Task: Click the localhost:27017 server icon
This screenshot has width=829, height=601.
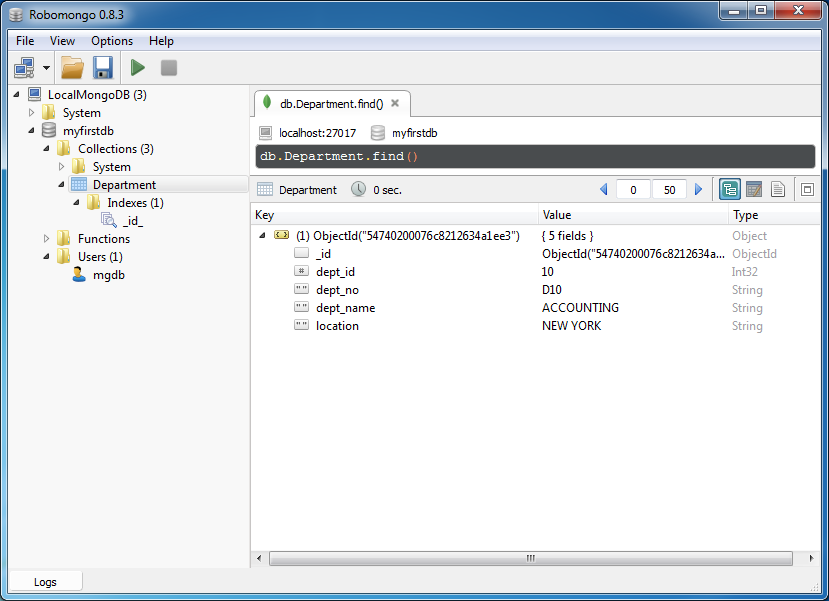Action: (265, 133)
